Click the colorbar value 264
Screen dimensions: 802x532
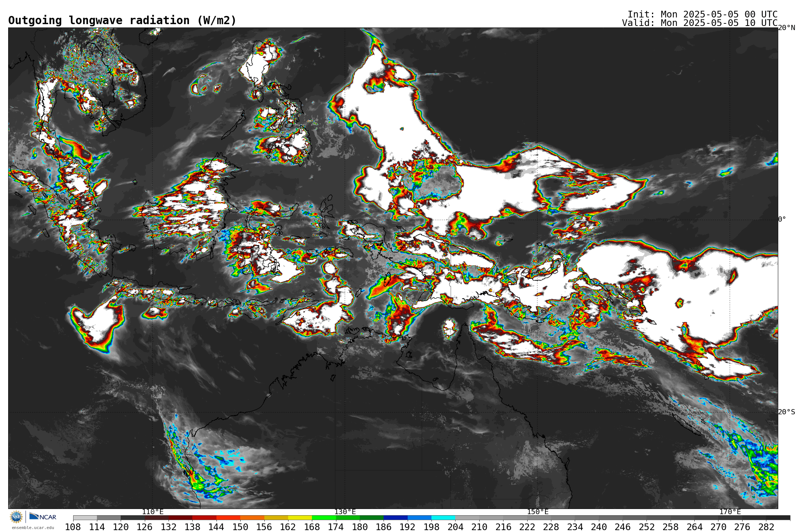coord(694,527)
